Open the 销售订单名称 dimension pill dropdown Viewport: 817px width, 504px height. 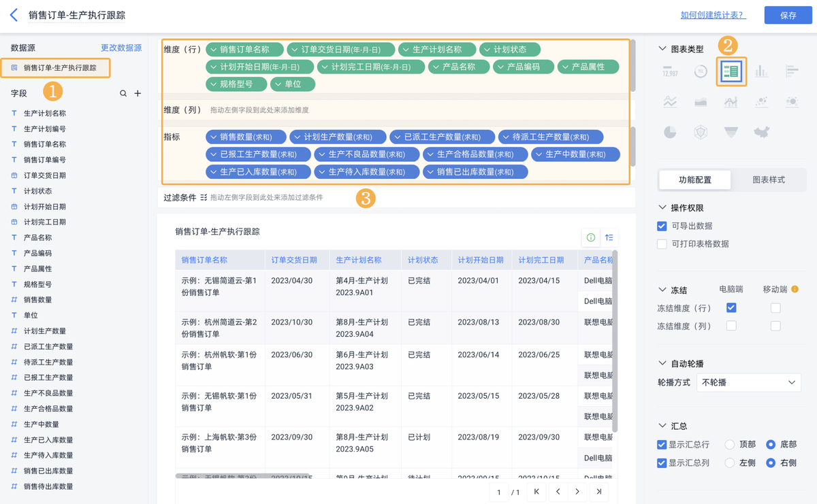tap(213, 50)
